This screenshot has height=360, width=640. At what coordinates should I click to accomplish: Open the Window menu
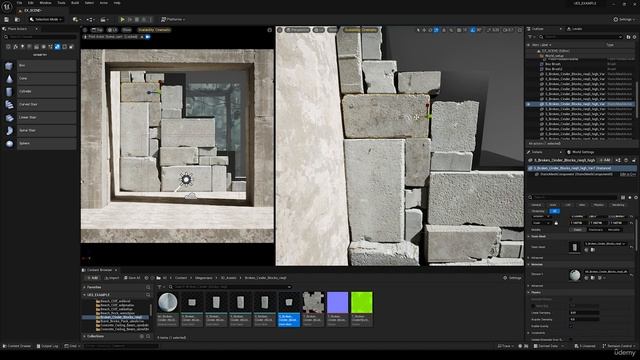45,3
